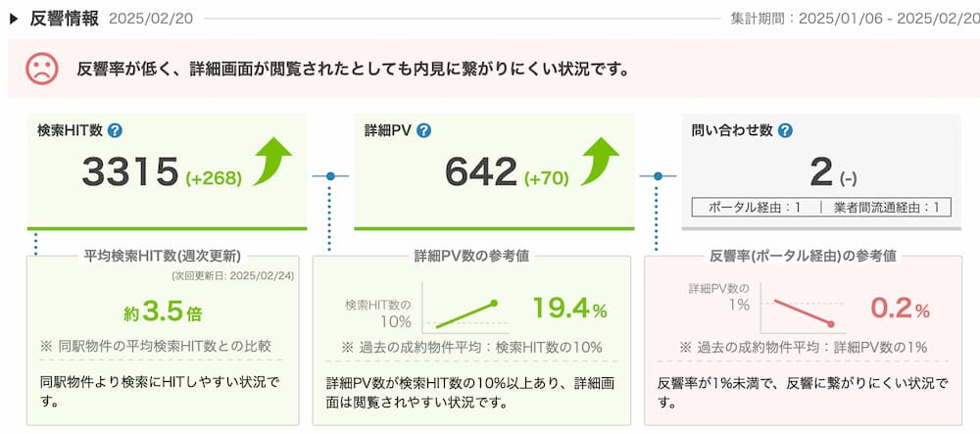Click the 次回更新日 2025/02/24 note
Screen dimensions: 980x434
[x=232, y=274]
